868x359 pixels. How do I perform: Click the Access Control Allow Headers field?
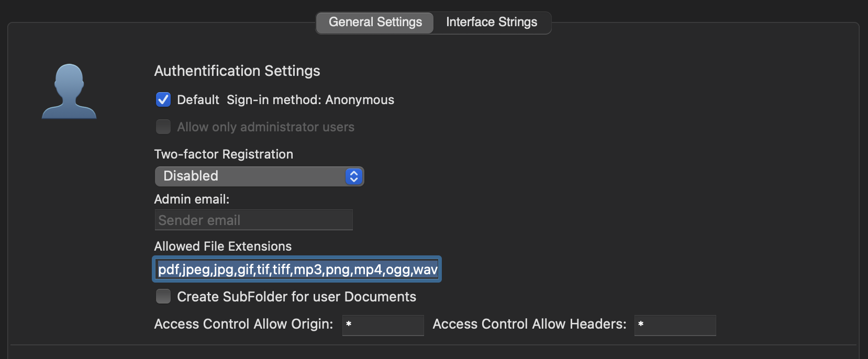tap(675, 325)
